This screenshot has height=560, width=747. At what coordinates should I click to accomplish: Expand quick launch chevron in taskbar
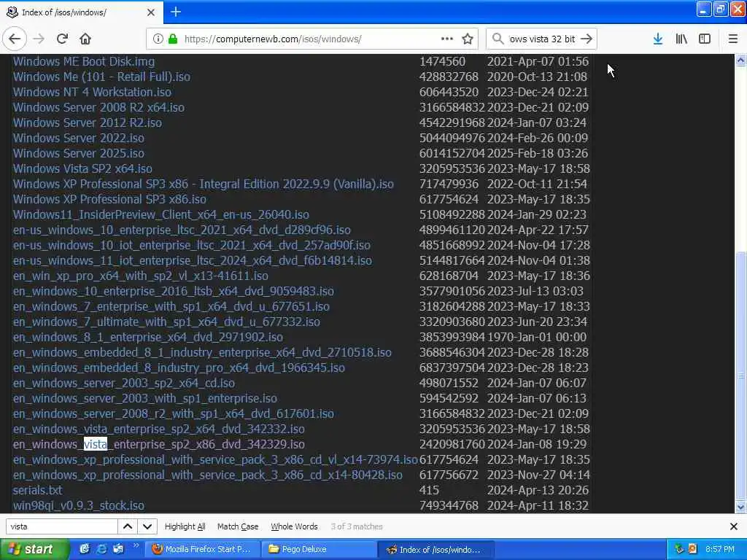tap(136, 545)
